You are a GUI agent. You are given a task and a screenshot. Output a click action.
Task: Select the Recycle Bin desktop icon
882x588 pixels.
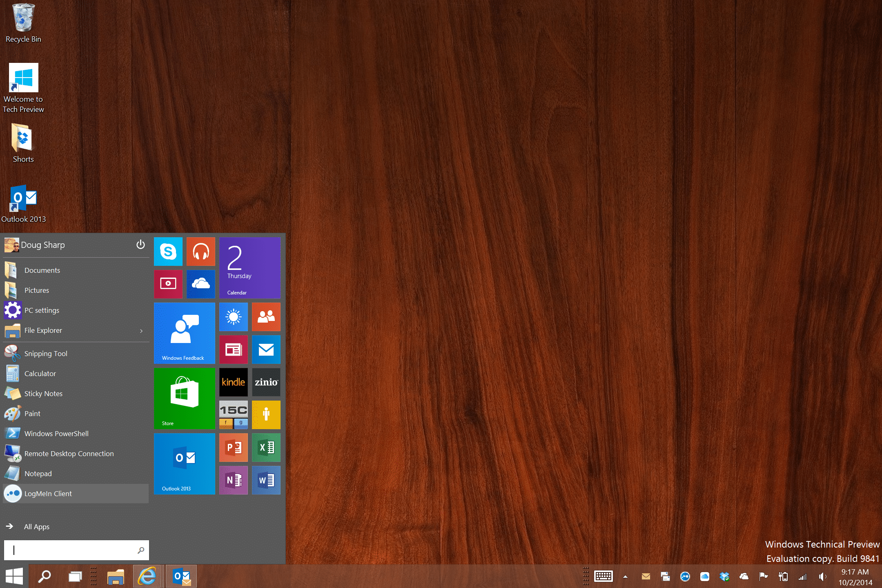tap(23, 23)
